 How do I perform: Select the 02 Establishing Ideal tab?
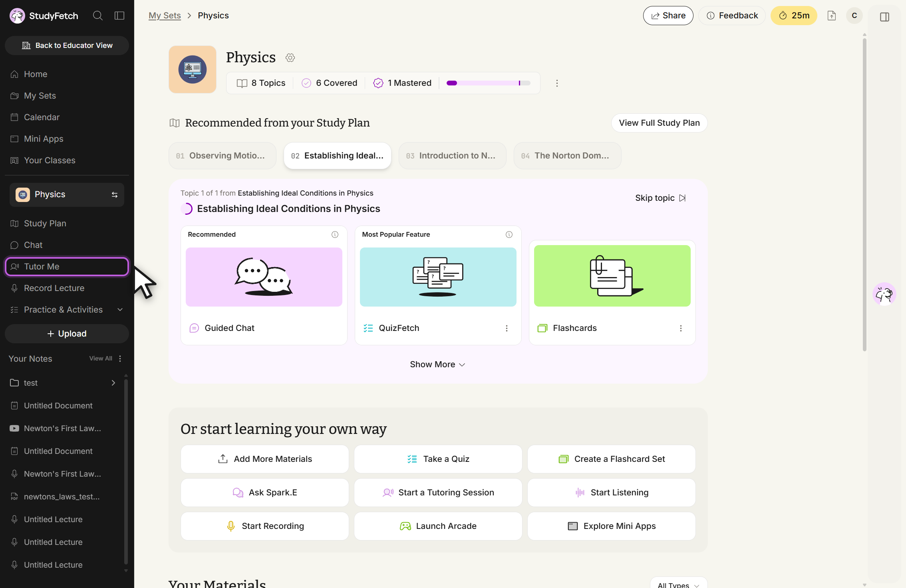pyautogui.click(x=338, y=156)
